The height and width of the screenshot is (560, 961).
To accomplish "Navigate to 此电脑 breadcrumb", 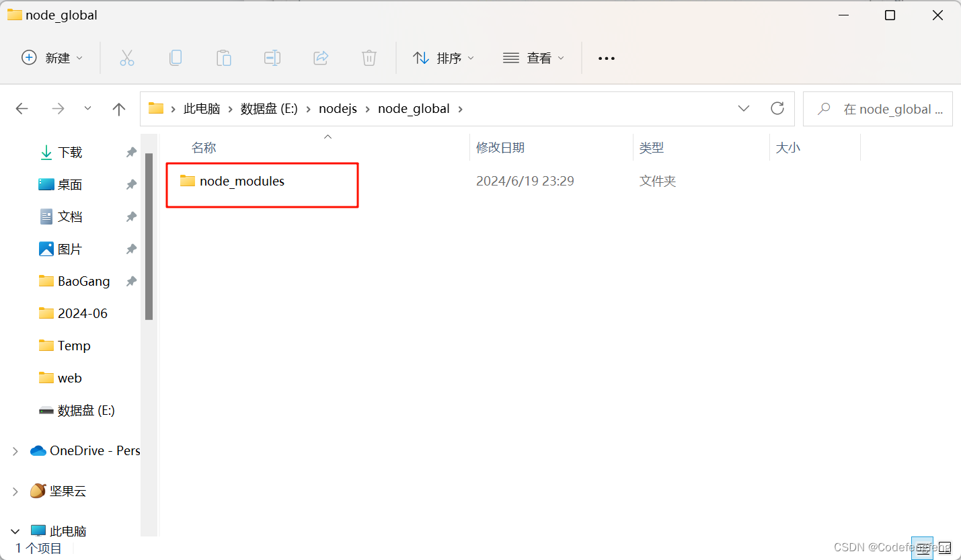I will click(x=202, y=109).
